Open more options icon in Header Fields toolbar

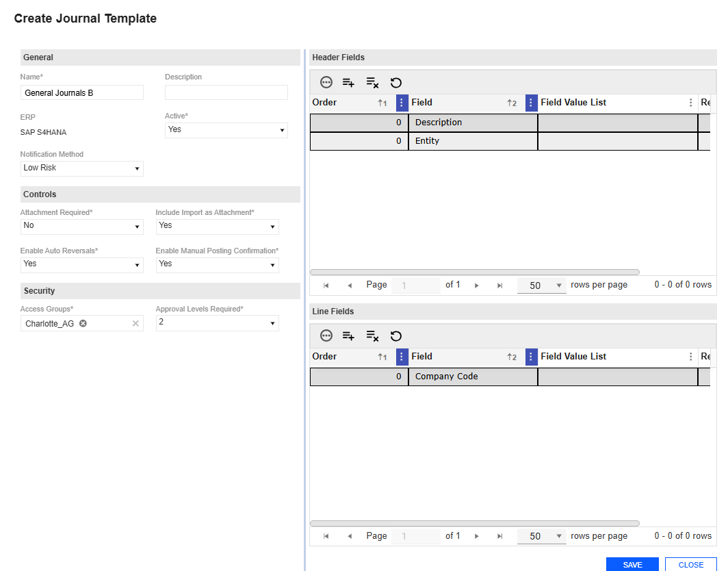click(326, 83)
